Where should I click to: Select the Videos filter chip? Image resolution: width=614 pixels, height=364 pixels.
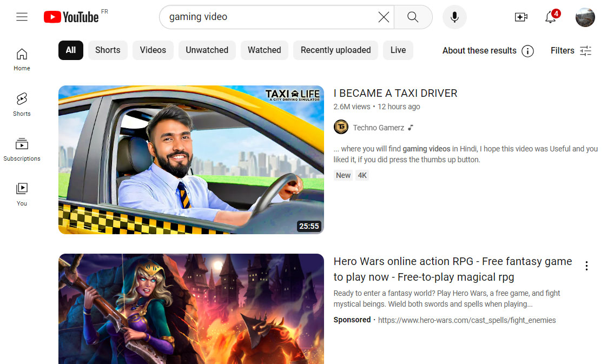[x=153, y=50]
